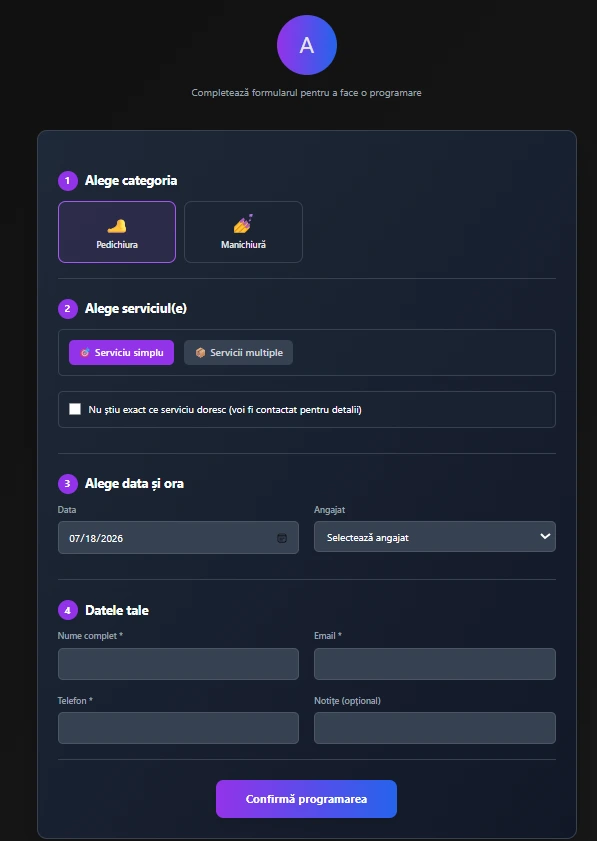Image resolution: width=597 pixels, height=841 pixels.
Task: Click the round "A" avatar logo
Action: (x=307, y=45)
